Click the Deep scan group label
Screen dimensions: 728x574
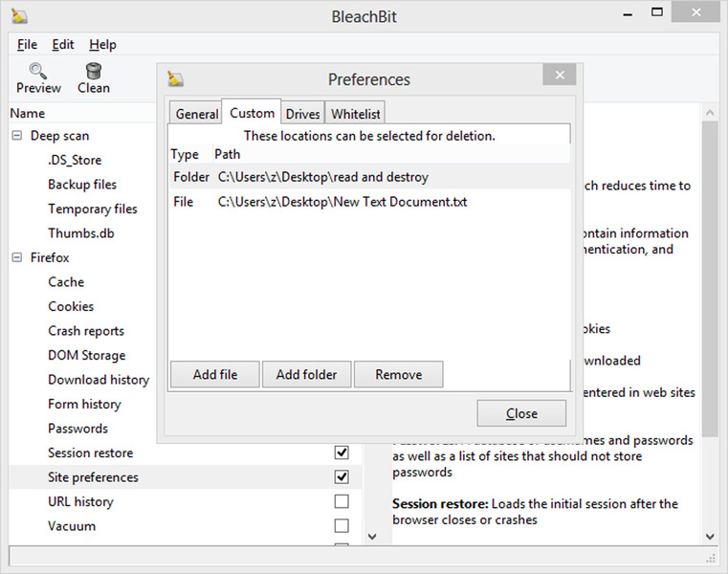pyautogui.click(x=59, y=136)
